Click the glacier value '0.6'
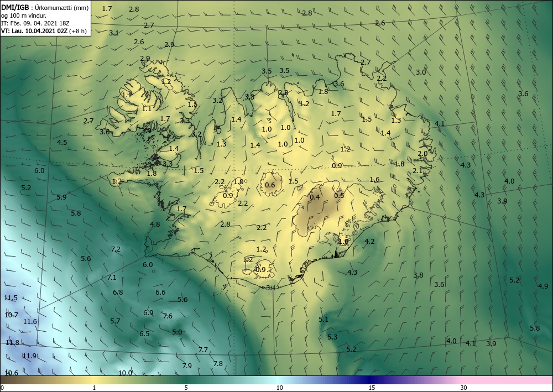This screenshot has width=553, height=392. [270, 185]
